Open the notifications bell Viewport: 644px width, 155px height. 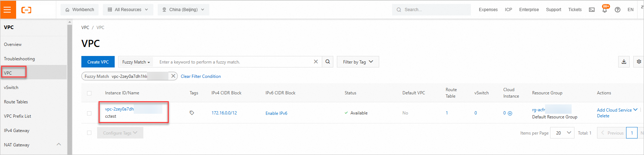[x=605, y=10]
